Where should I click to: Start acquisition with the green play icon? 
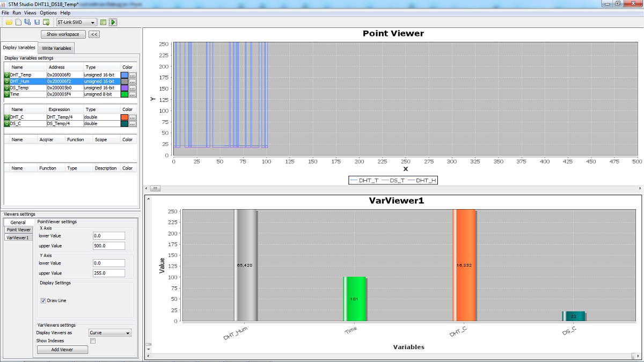click(x=113, y=23)
